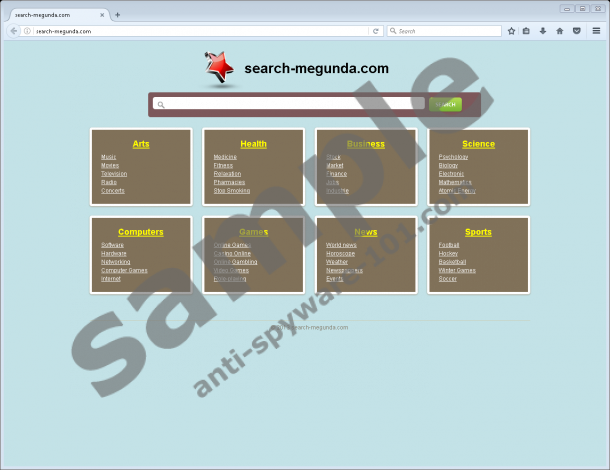610x470 pixels.
Task: Open the Pocket shield icon
Action: 575,31
